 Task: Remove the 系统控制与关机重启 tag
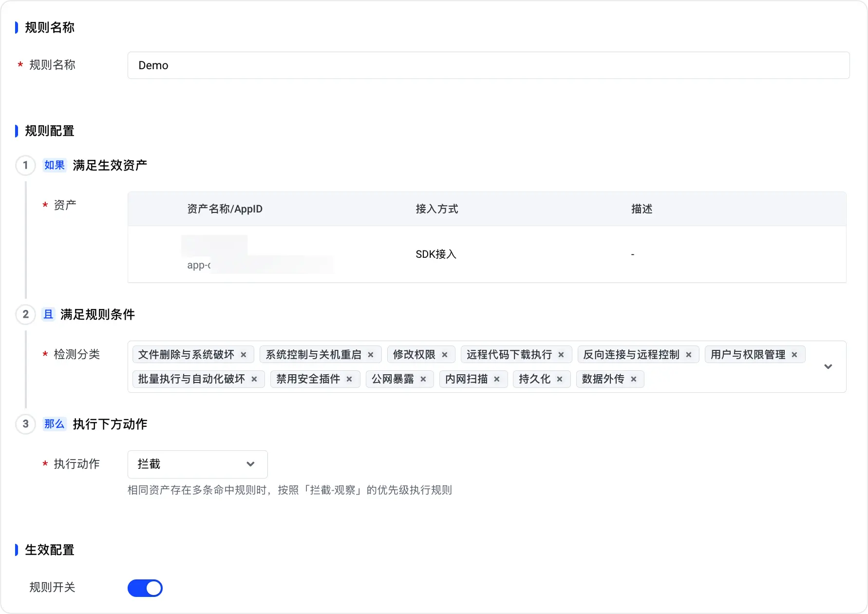[371, 355]
